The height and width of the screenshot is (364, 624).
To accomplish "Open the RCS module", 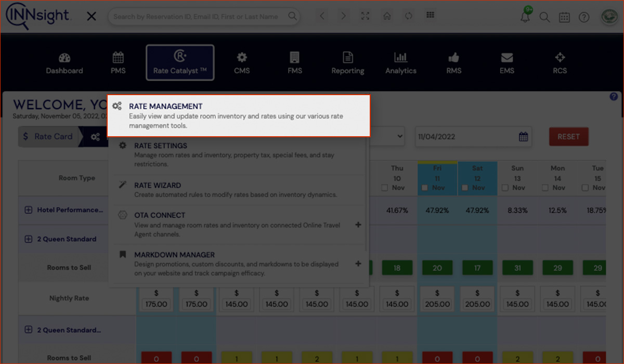I will coord(560,63).
